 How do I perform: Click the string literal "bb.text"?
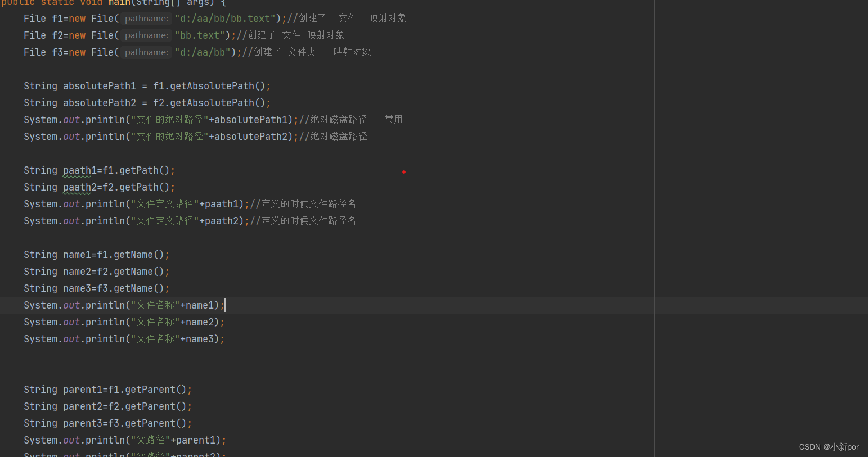point(200,35)
